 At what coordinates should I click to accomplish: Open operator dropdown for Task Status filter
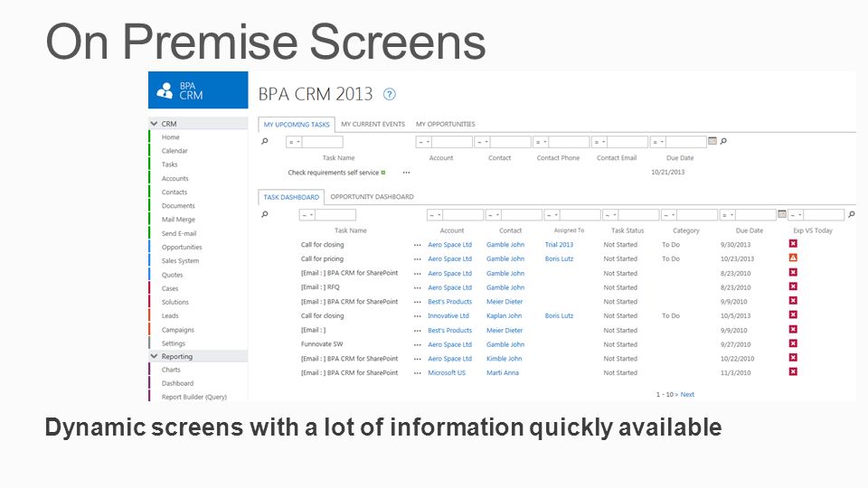click(610, 215)
